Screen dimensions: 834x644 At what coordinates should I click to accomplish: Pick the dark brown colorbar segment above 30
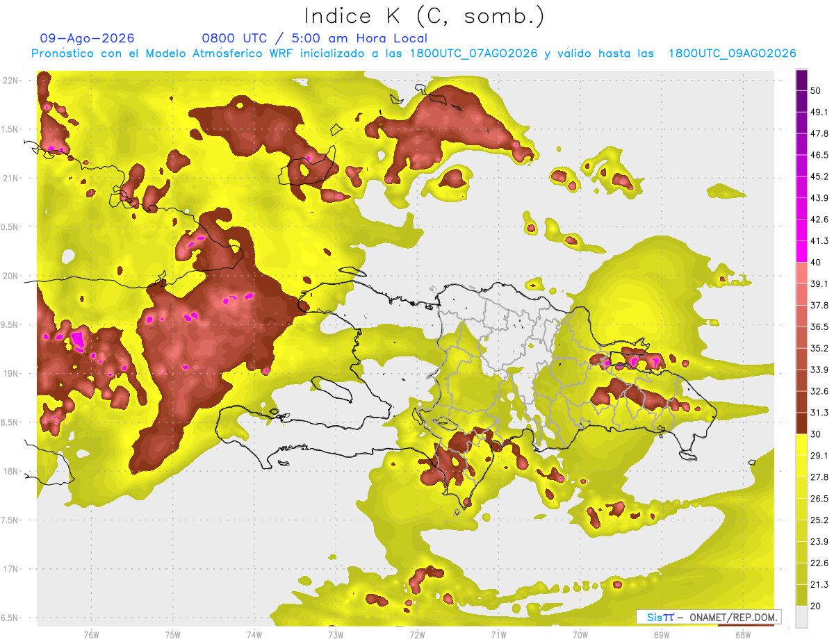coord(801,422)
